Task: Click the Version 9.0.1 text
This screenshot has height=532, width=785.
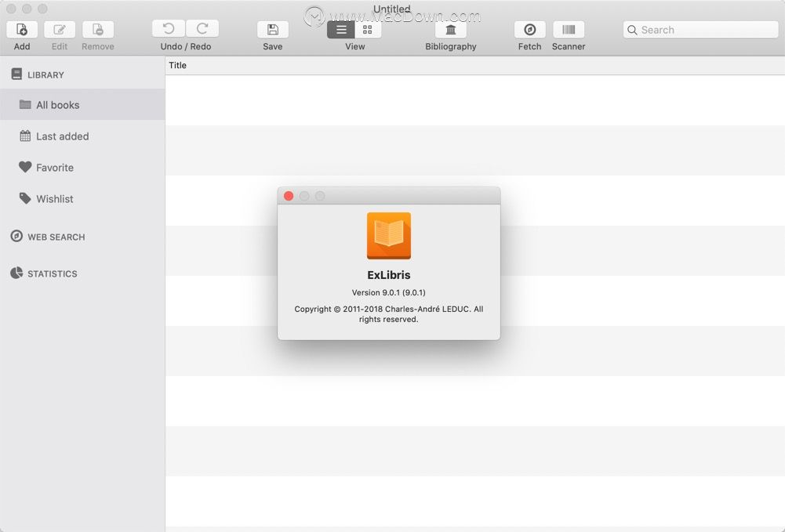Action: 388,292
